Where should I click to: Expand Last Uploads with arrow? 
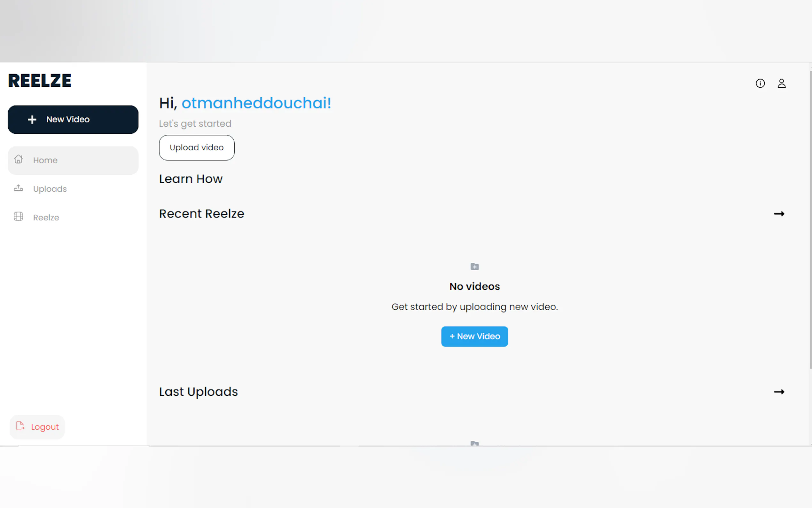pyautogui.click(x=779, y=392)
